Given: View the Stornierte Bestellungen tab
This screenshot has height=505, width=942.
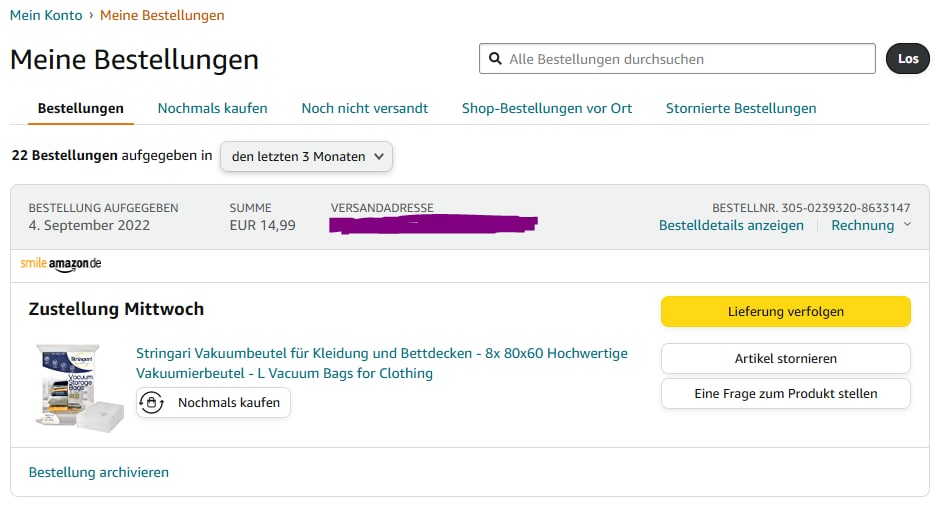Looking at the screenshot, I should (741, 108).
